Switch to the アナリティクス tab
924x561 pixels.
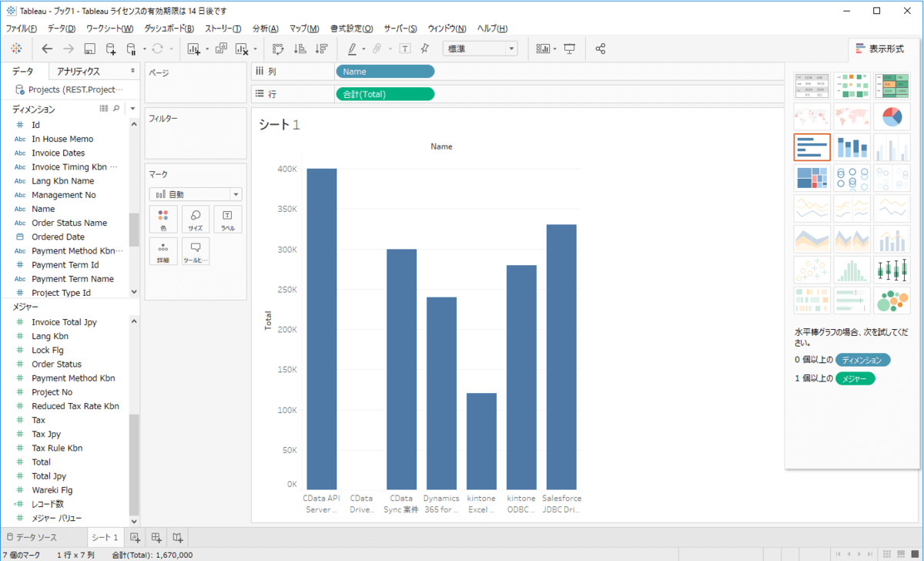(79, 71)
